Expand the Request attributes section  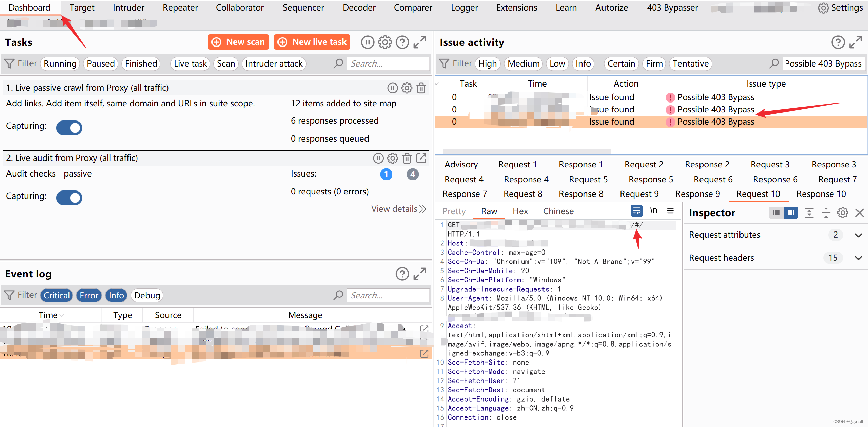[858, 235]
